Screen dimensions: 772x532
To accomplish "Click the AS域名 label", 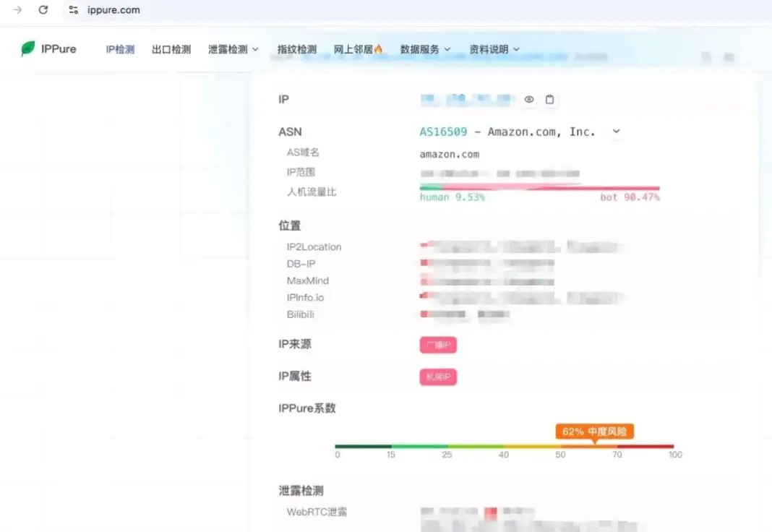I will [303, 153].
